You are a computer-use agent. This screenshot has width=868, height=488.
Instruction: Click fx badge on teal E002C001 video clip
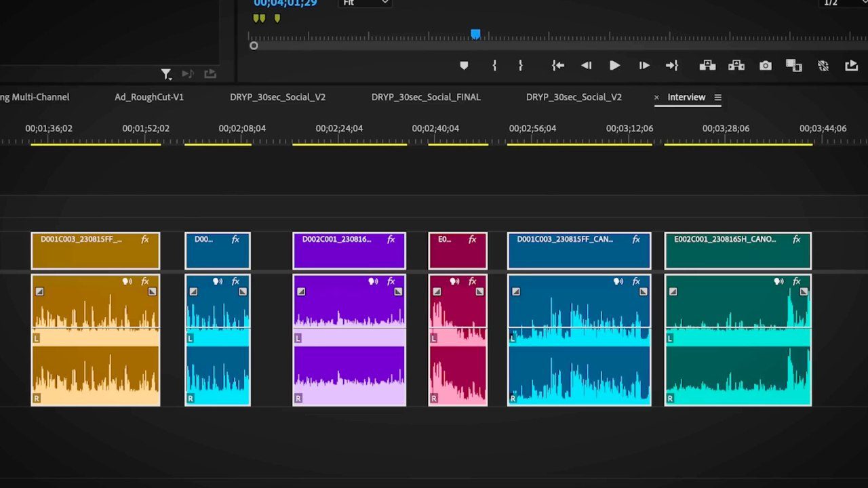coord(797,239)
